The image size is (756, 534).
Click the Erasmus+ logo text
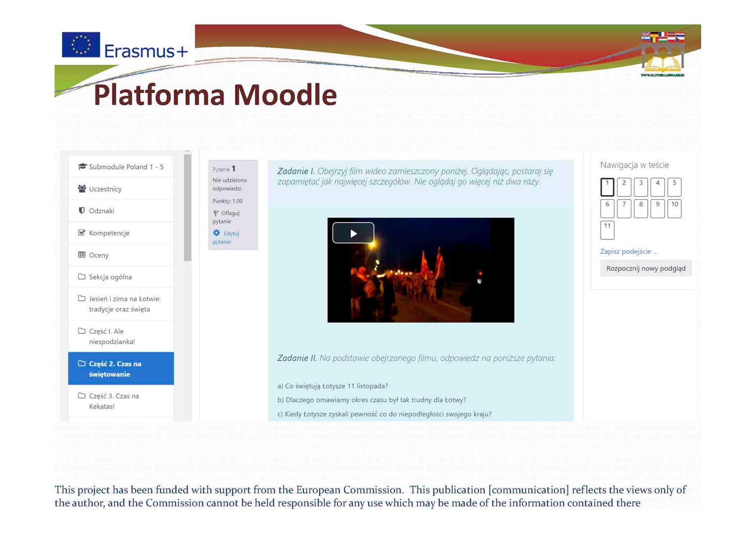coord(146,50)
